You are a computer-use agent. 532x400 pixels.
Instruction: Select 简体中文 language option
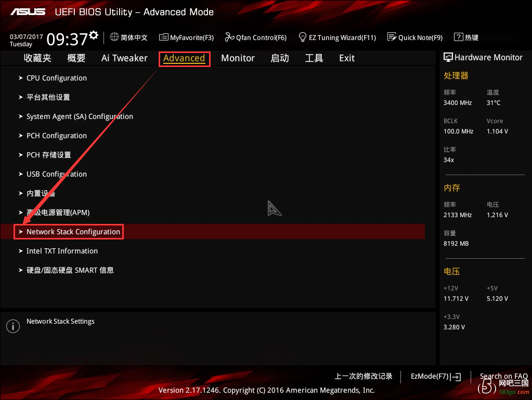(134, 37)
